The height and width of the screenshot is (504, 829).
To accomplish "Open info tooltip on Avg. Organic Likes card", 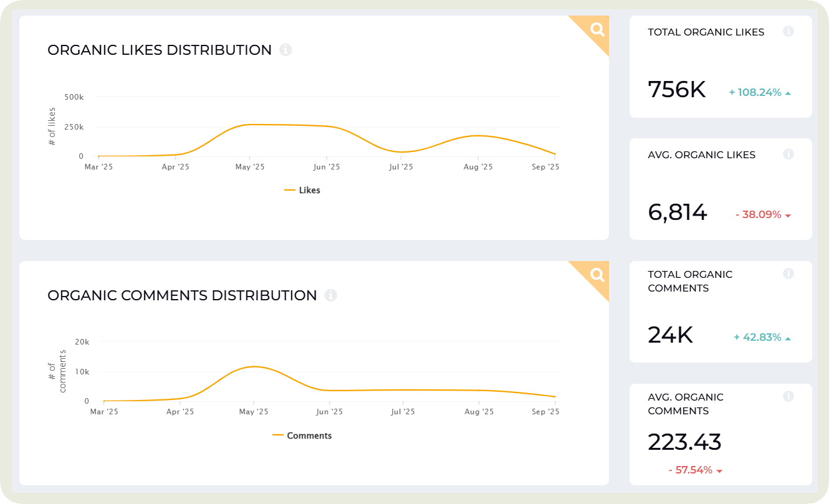I will point(788,154).
